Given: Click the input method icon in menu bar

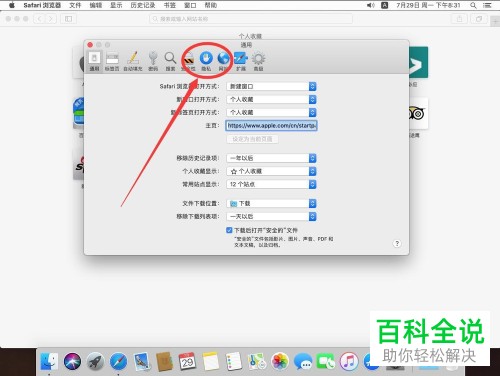Looking at the screenshot, I should (384, 5).
